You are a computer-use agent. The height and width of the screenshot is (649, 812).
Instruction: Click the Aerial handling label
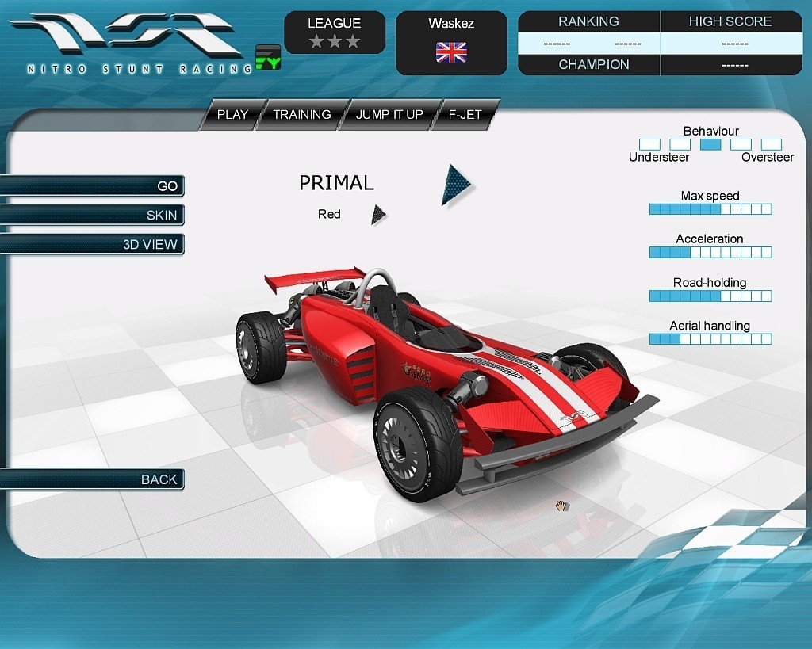(x=710, y=326)
